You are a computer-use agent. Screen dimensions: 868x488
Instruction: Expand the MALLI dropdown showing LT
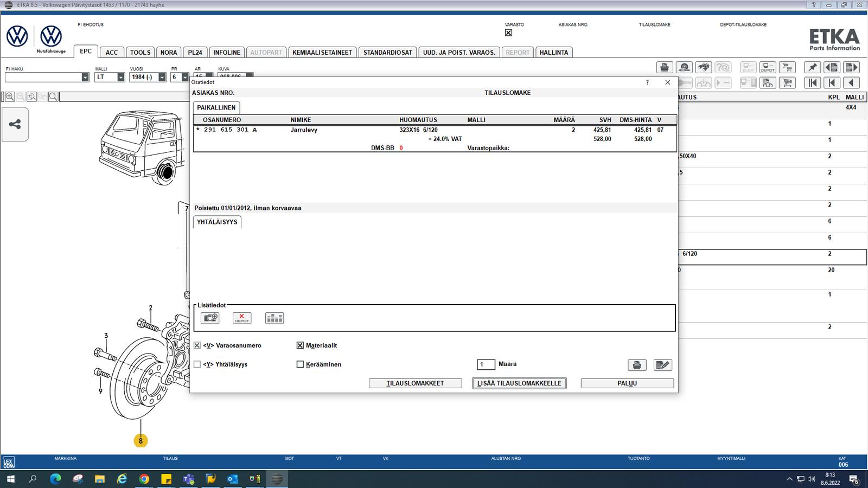point(120,78)
